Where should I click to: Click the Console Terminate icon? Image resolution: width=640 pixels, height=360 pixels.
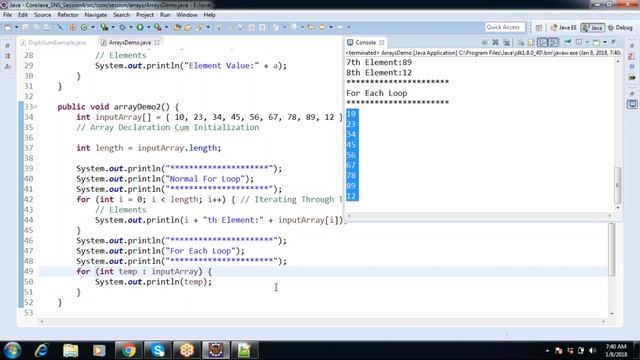[484, 42]
